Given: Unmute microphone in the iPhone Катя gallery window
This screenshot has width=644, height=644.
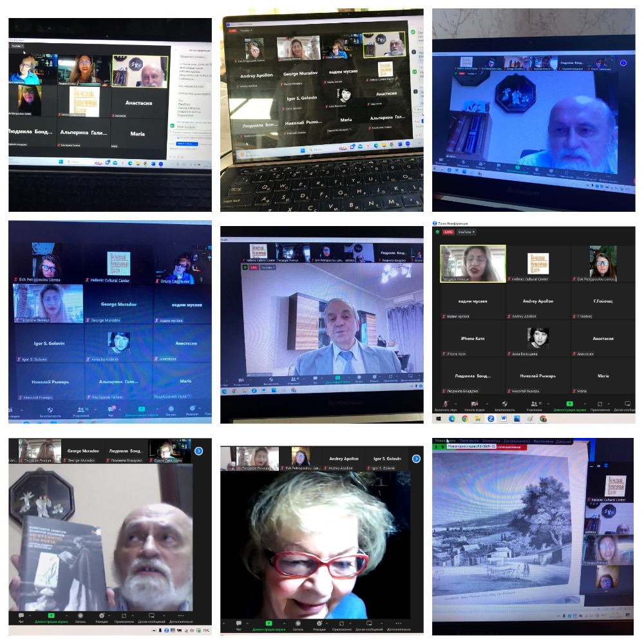Looking at the screenshot, I should coord(445,404).
